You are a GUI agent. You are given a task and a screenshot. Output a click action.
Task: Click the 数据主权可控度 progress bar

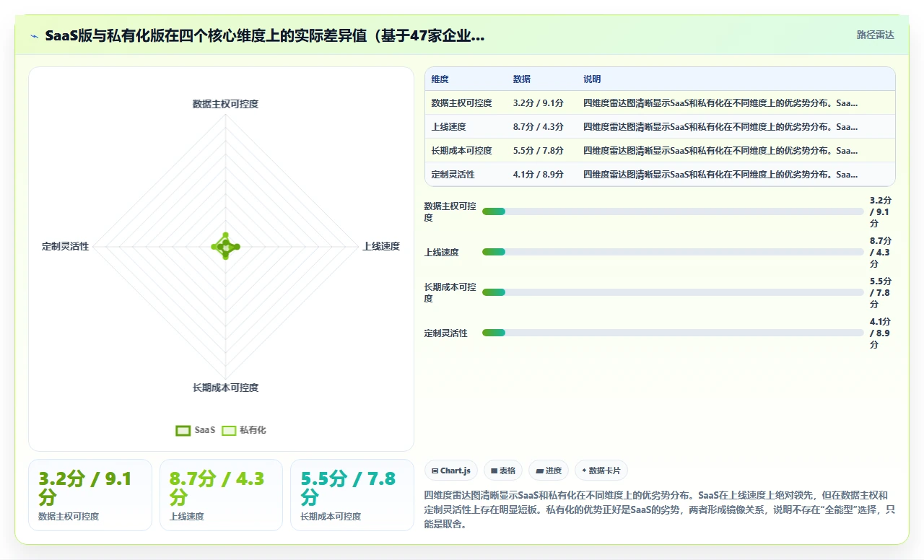pos(673,211)
